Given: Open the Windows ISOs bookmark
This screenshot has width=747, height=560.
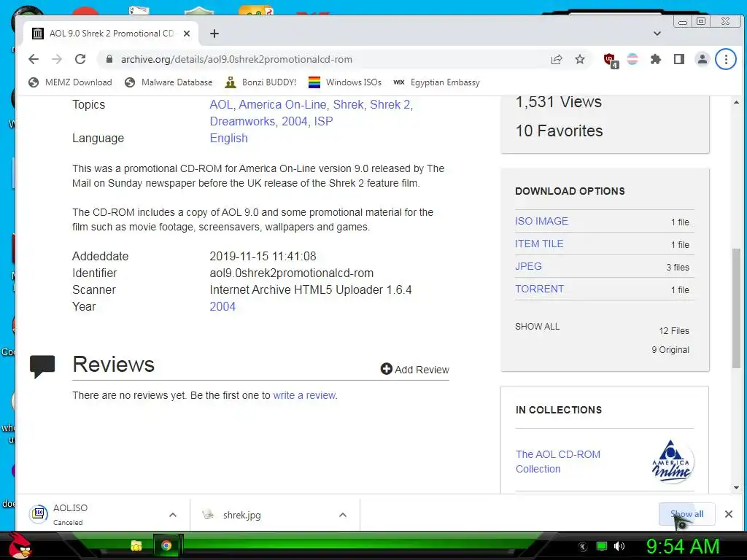Looking at the screenshot, I should pyautogui.click(x=345, y=82).
